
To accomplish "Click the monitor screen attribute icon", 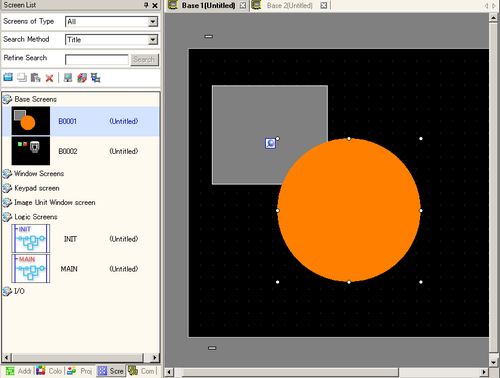I will [68, 78].
